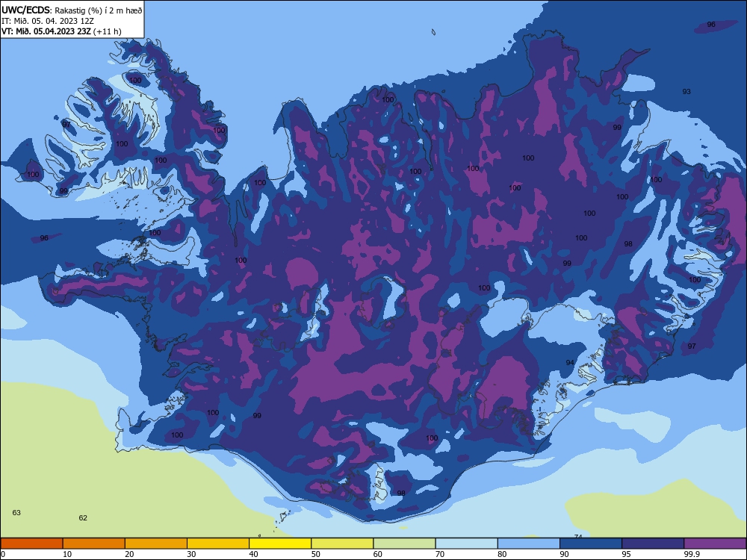The image size is (747, 560).
Task: Click the '(+11 h)' forecast offset text
Action: tap(108, 31)
